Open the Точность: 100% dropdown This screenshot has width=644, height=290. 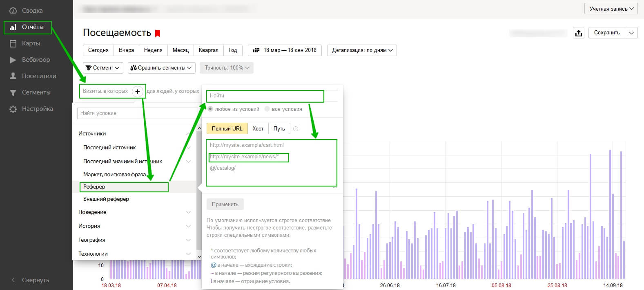227,68
